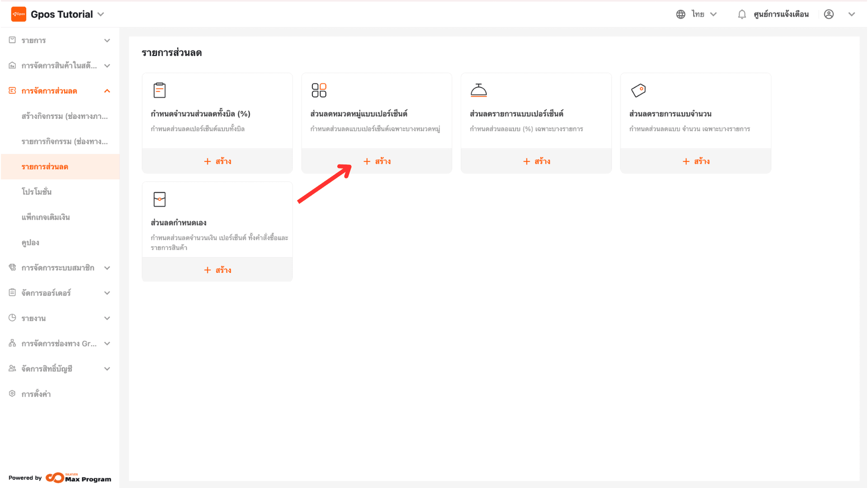868x488 pixels.
Task: Click the price tag icon on the amount discount card
Action: coord(638,90)
